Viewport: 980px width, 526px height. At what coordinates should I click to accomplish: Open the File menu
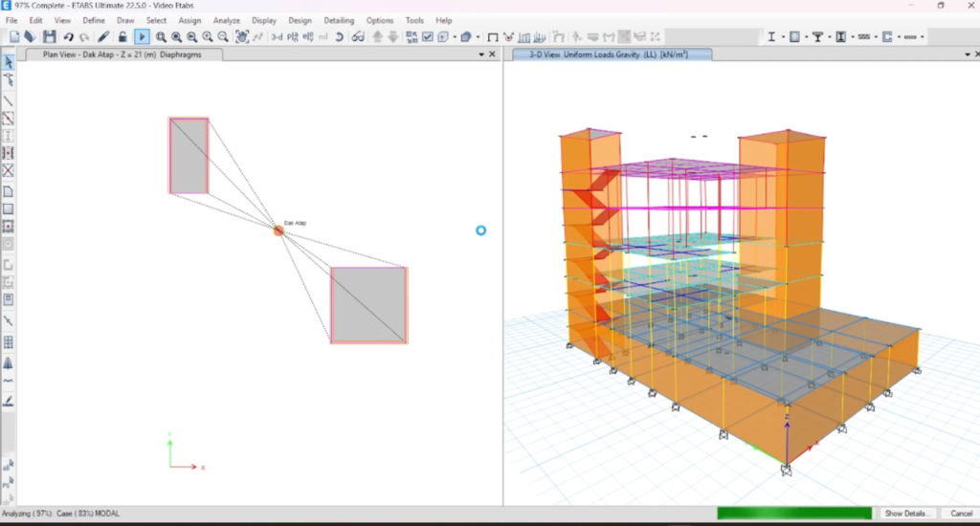(x=11, y=21)
